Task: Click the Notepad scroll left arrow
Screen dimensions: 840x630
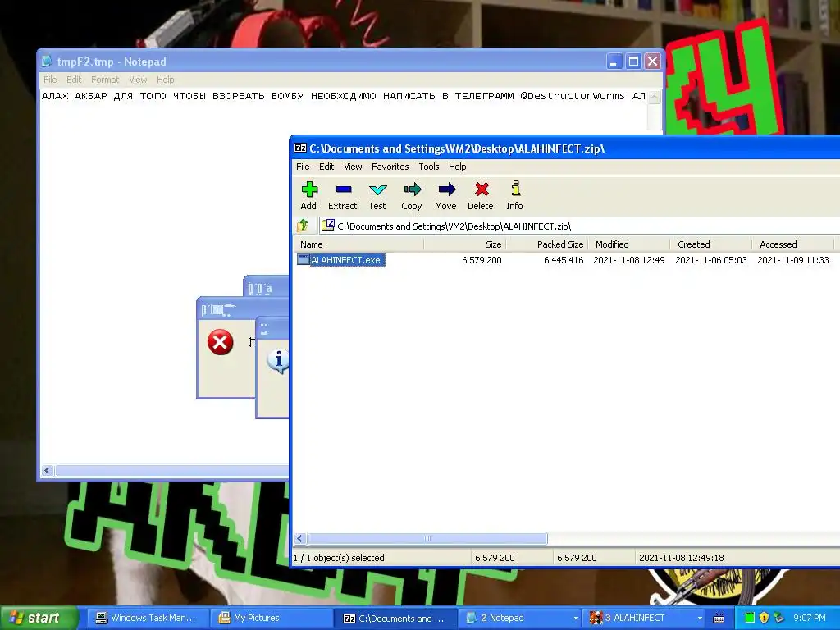Action: coord(47,470)
